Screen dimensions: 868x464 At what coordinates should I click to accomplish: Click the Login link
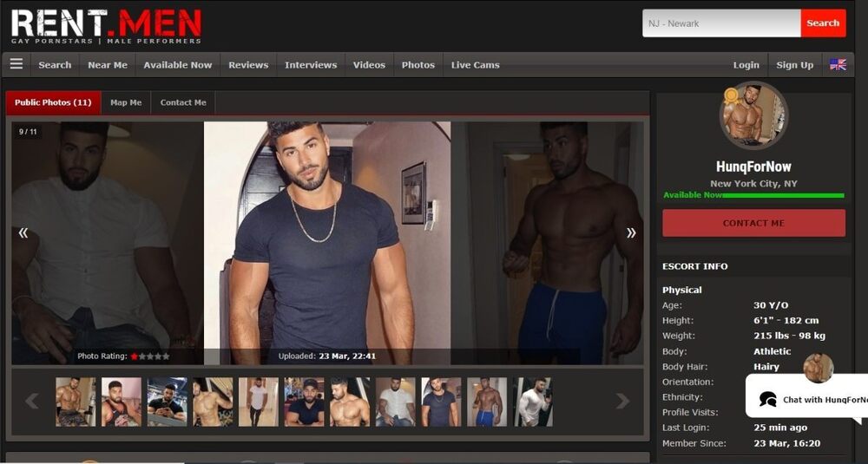(x=746, y=65)
